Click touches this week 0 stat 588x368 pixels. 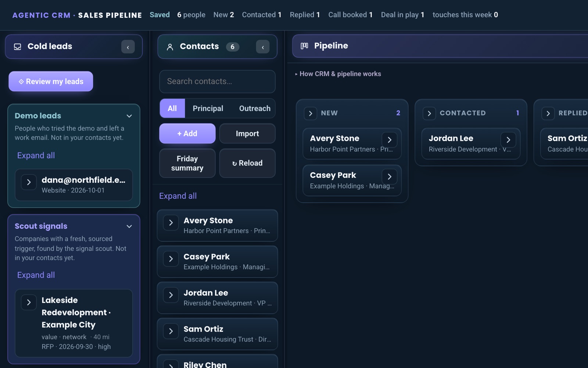coord(465,15)
